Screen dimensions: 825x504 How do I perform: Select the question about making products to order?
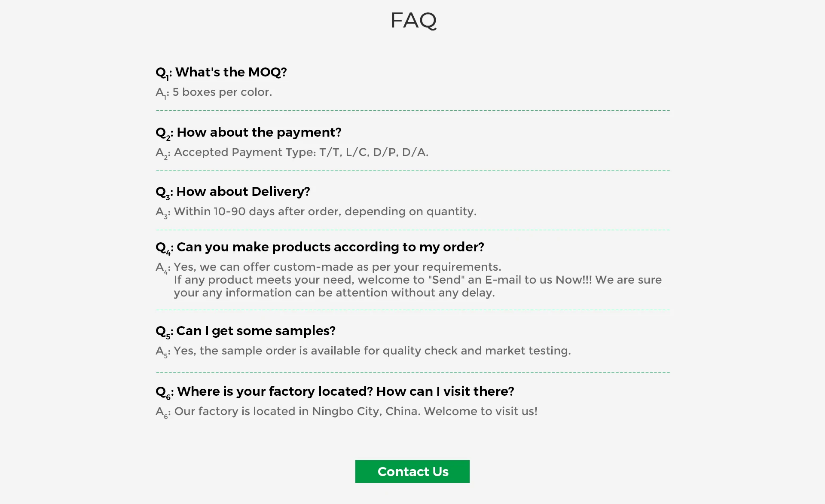(320, 247)
